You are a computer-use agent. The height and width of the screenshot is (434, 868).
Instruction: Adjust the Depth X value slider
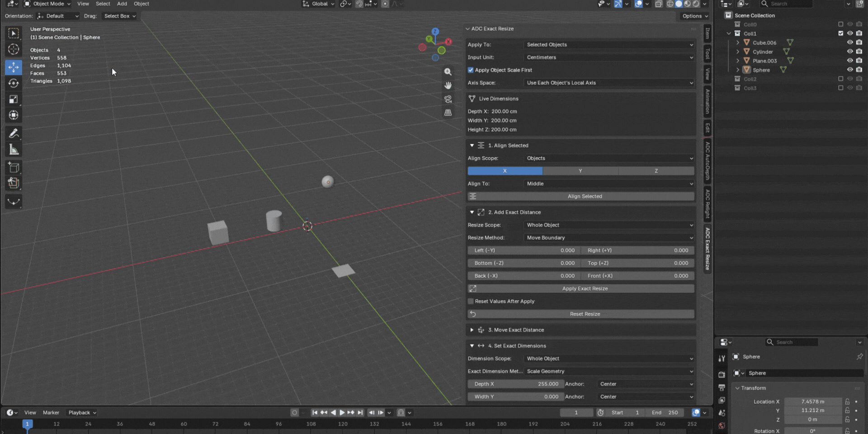pos(515,384)
